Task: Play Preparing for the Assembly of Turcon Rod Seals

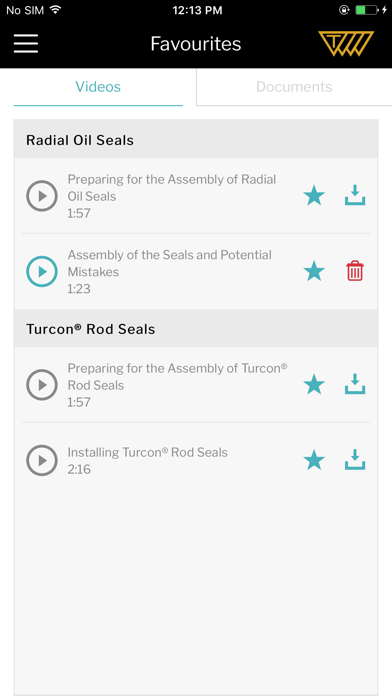Action: pos(42,385)
